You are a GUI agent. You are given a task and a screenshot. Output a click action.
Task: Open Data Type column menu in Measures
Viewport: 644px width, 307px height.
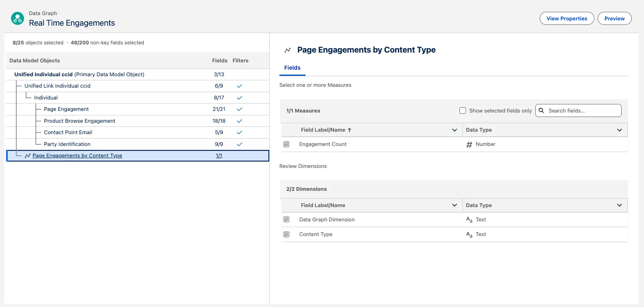620,130
